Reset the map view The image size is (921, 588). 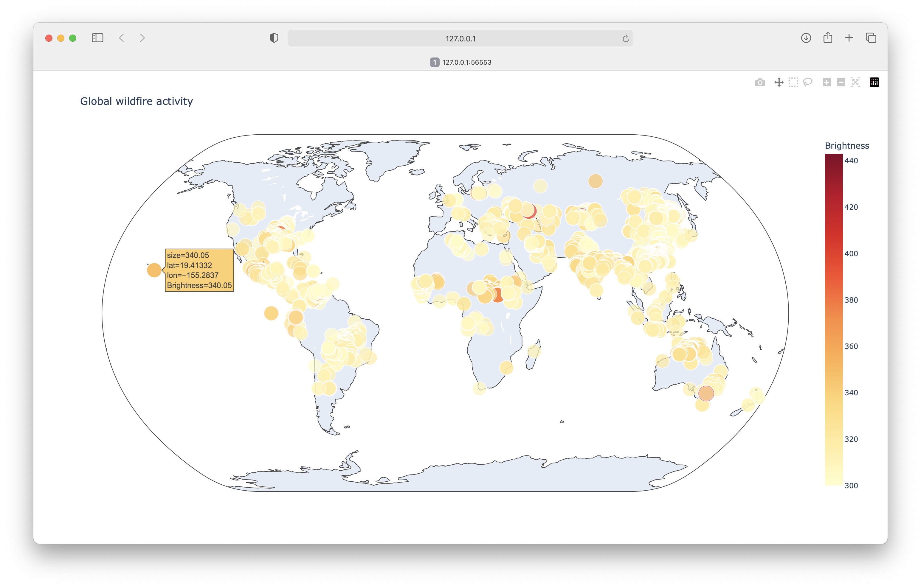tap(855, 82)
